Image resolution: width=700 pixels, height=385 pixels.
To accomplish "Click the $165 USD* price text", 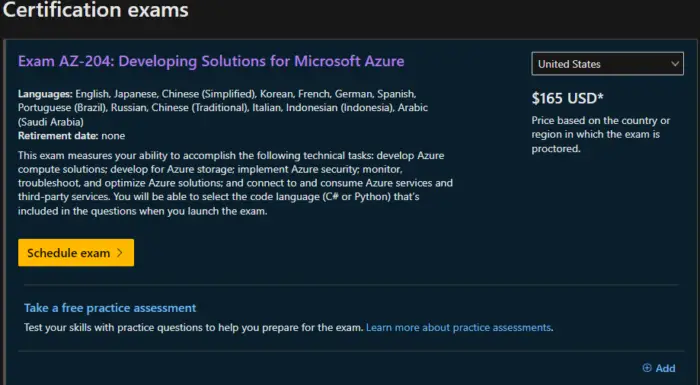I will coord(567,98).
